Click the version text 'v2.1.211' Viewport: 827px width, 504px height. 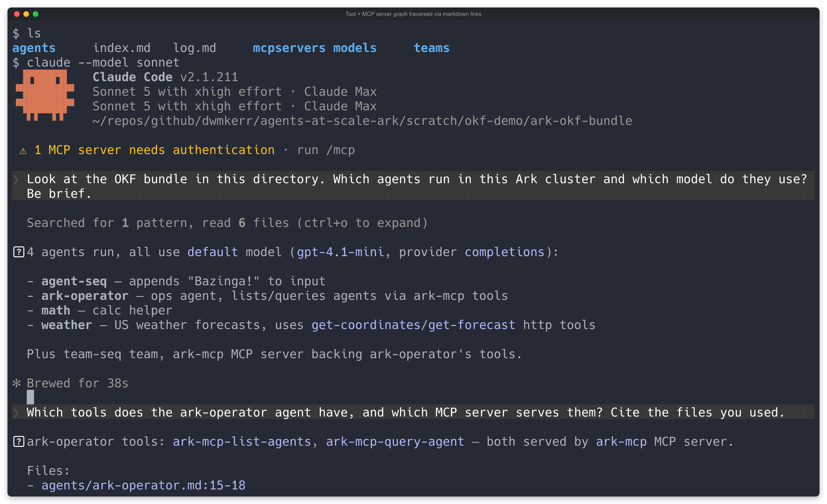pos(209,77)
